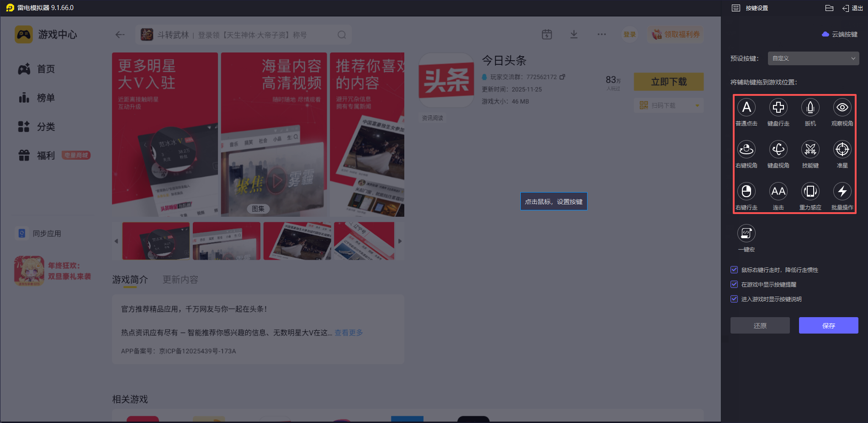Image resolution: width=868 pixels, height=423 pixels.
Task: Toggle 在游戏中显示按键提醒 checkbox
Action: coord(734,284)
